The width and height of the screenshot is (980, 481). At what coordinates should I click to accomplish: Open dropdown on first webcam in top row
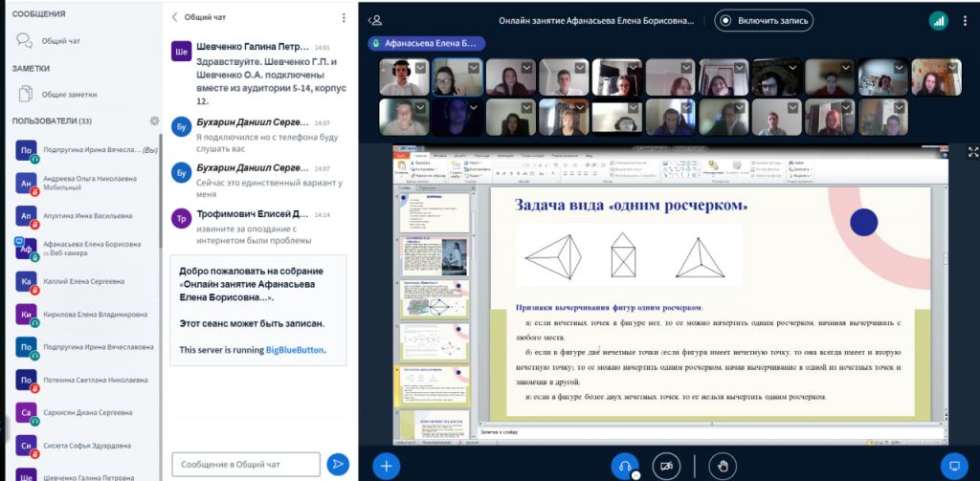[421, 68]
